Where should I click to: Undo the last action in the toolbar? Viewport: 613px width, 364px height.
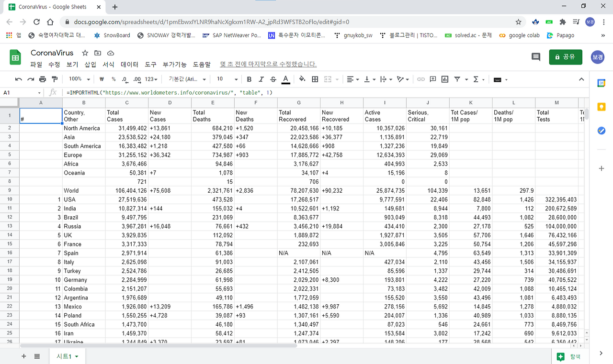coord(19,79)
